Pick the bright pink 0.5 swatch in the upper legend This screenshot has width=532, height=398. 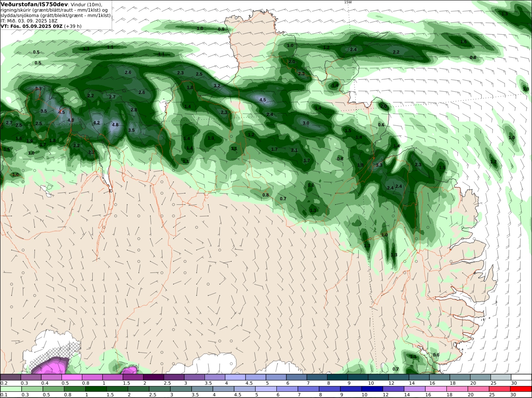tap(71, 377)
